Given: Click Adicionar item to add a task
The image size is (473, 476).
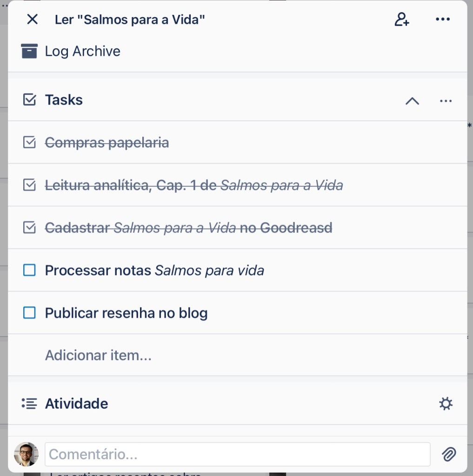Looking at the screenshot, I should (x=98, y=356).
